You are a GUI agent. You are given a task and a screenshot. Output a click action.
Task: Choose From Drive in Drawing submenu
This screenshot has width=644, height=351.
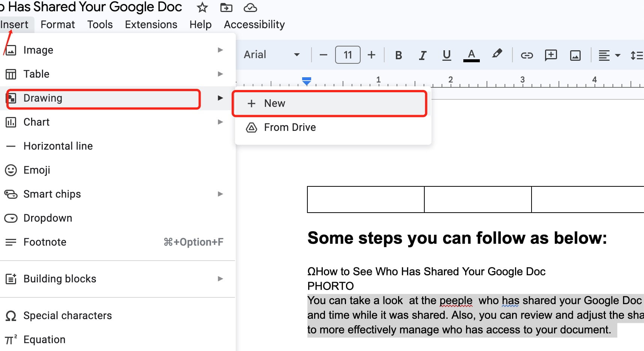tap(333, 127)
